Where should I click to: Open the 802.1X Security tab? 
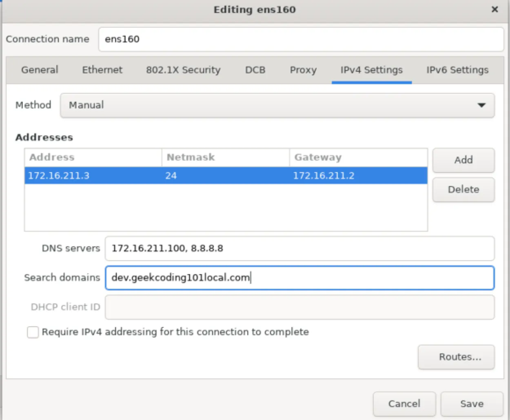tap(183, 70)
